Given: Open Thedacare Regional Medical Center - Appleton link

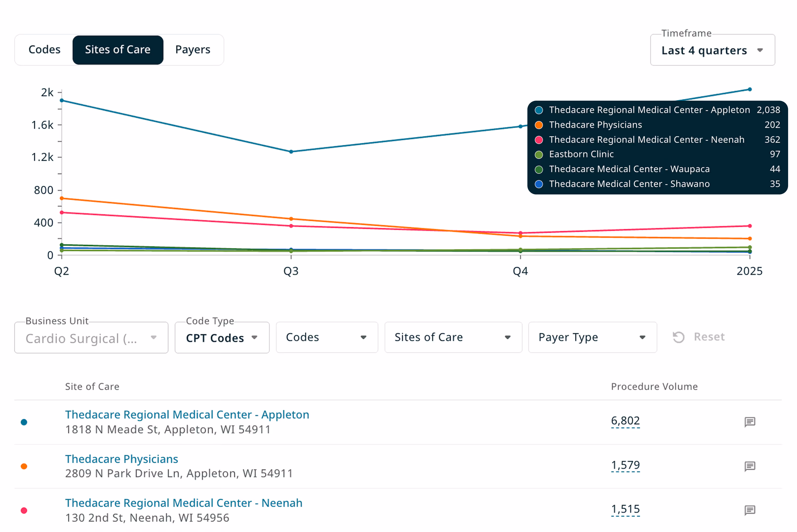Looking at the screenshot, I should pos(187,415).
